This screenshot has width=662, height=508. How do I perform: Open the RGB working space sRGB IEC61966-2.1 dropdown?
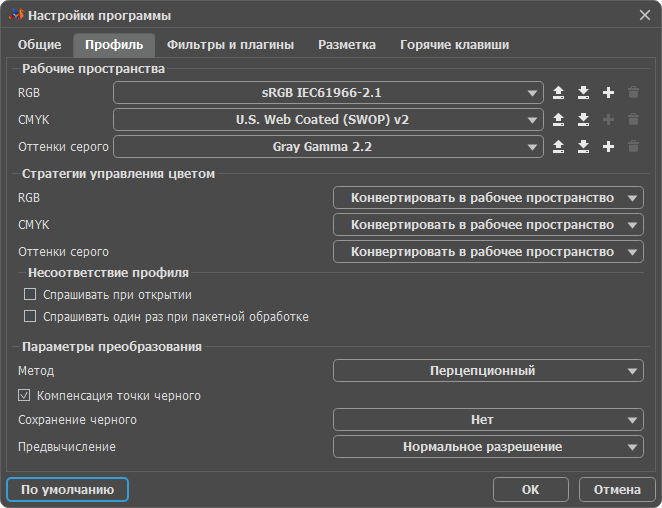click(x=328, y=92)
